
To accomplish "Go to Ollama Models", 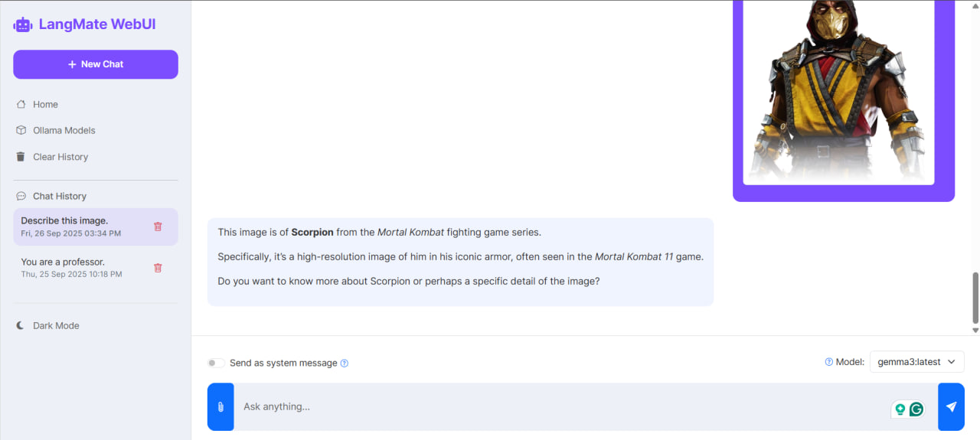I will click(x=64, y=131).
